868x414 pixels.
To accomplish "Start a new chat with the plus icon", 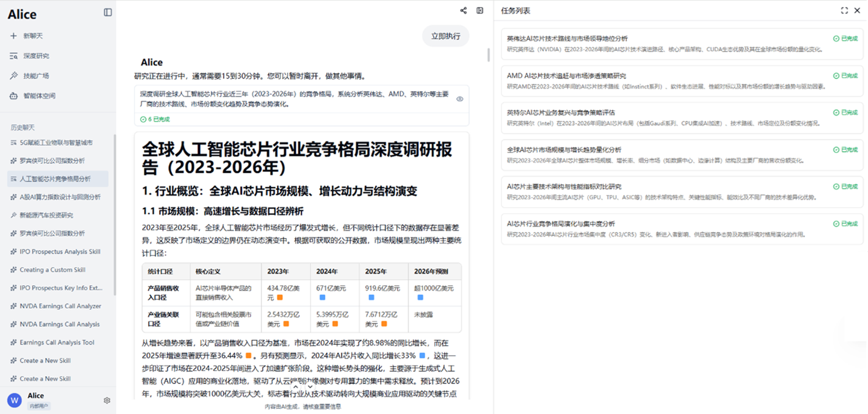I will point(13,36).
